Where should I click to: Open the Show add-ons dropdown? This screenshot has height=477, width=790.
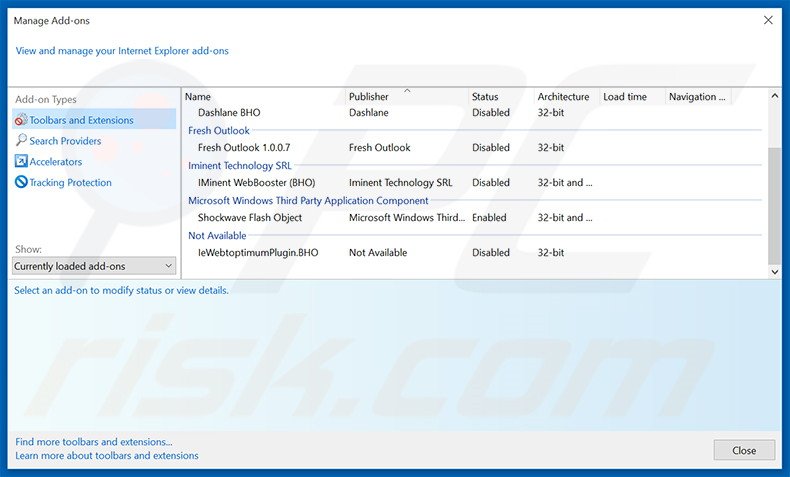(x=95, y=266)
